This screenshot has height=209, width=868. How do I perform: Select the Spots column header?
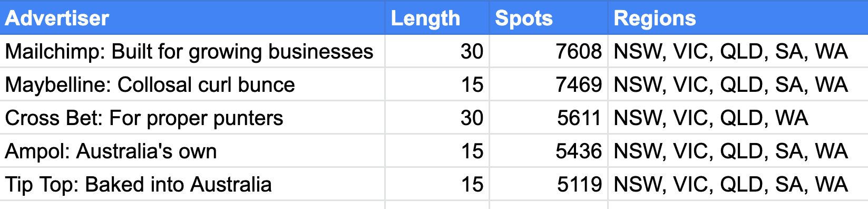[549, 18]
